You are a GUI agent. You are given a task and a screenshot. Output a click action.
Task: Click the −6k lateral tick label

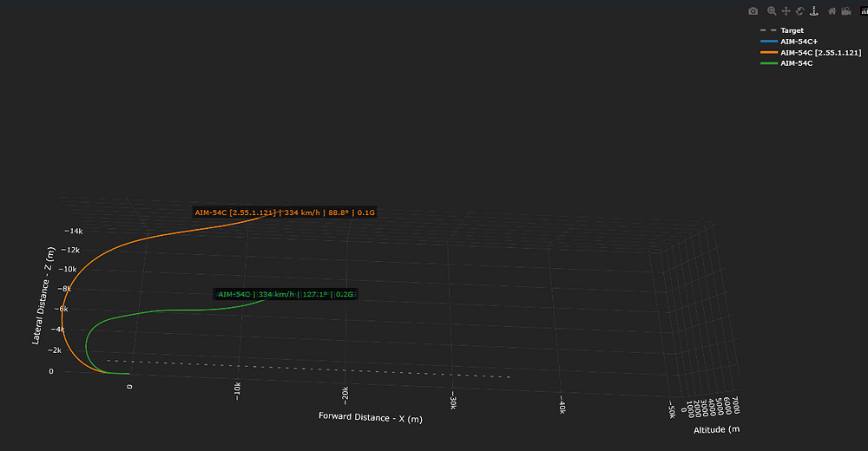(x=61, y=309)
